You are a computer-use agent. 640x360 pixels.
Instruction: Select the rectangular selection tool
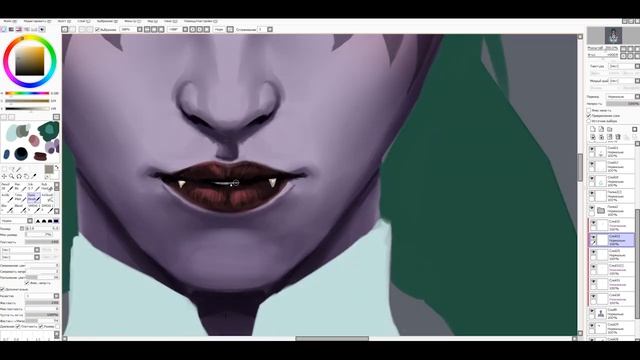coord(4,169)
